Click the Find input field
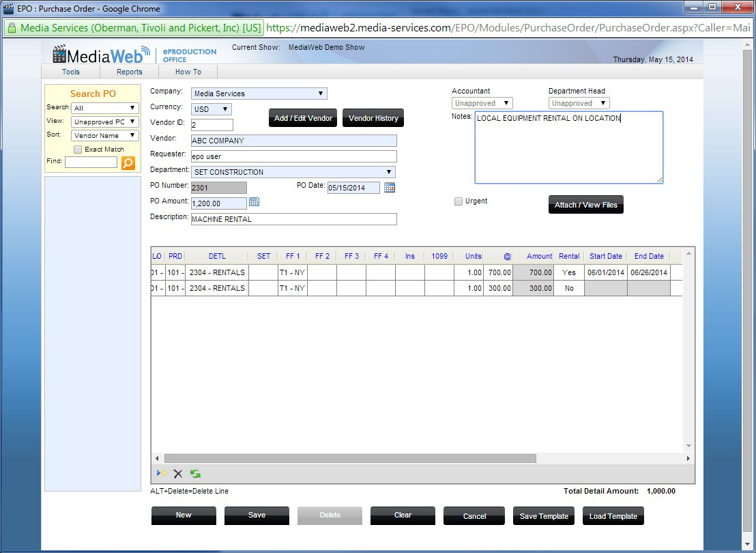Screen dimensions: 756x553 point(91,162)
